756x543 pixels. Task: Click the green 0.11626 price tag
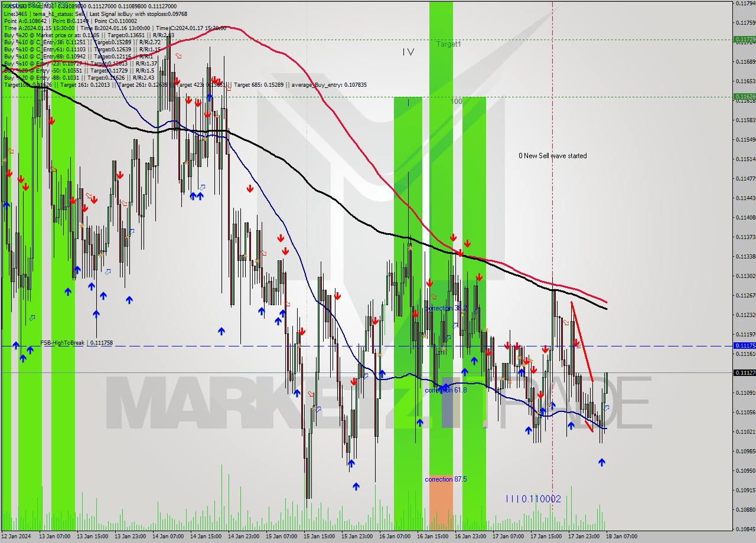coord(744,96)
